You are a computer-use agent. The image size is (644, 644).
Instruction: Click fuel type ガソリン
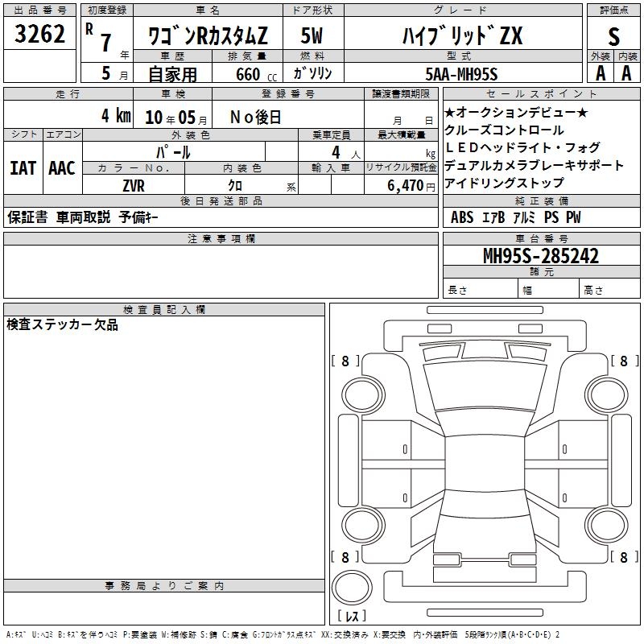point(312,73)
